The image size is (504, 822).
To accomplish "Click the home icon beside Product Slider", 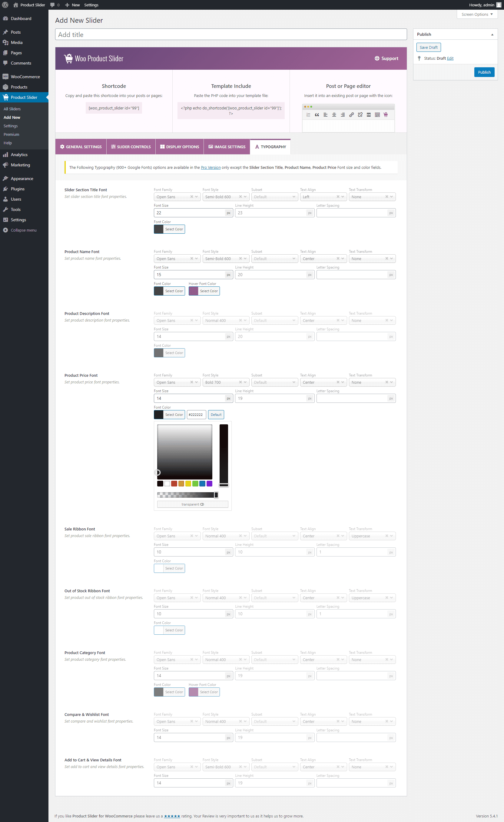I will [15, 5].
